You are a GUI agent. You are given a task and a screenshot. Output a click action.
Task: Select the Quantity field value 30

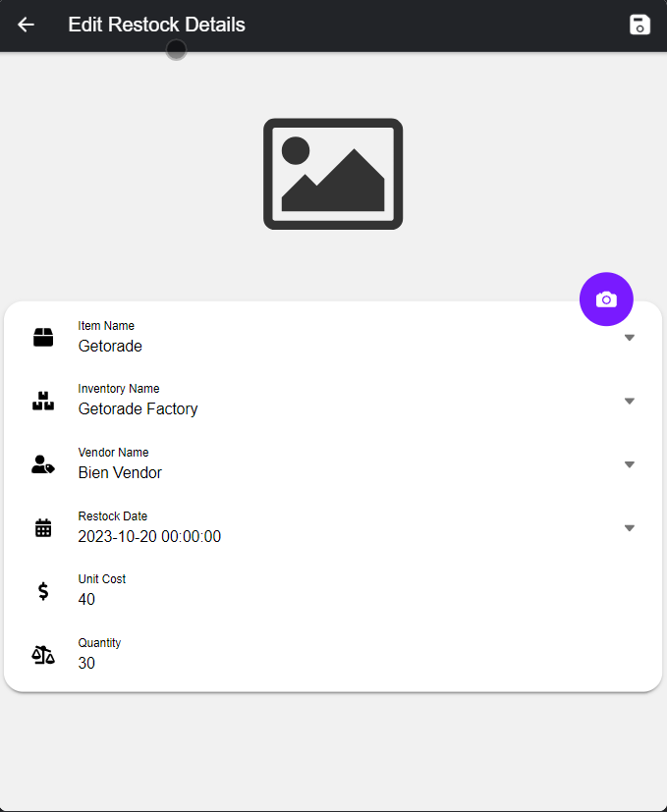coord(87,664)
